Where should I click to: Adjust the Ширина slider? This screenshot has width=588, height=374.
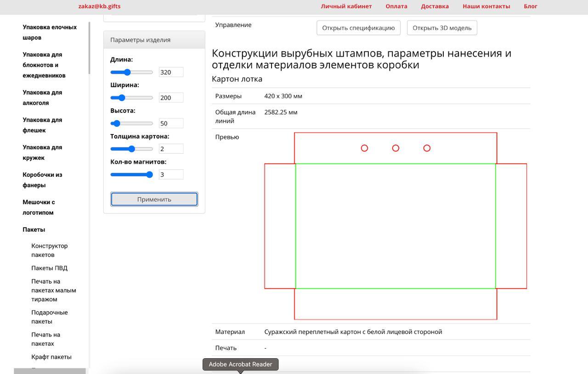122,98
